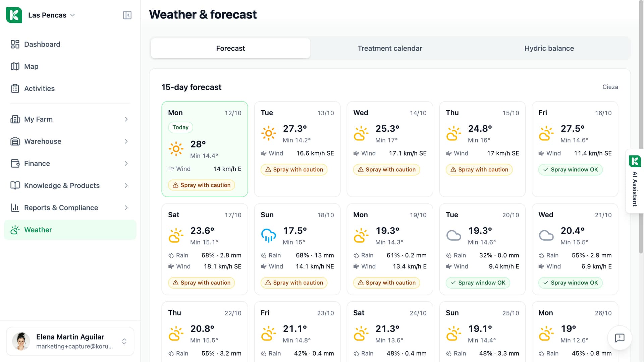Expand Reports & Compliance chevron
Image resolution: width=644 pixels, height=362 pixels.
point(126,208)
